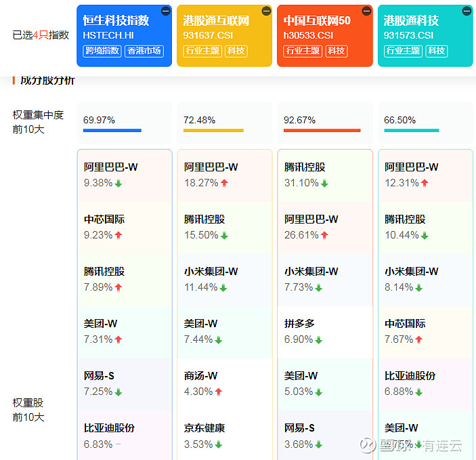Remove 恒生科技指数 card with its minus icon
The width and height of the screenshot is (476, 460).
click(x=166, y=12)
